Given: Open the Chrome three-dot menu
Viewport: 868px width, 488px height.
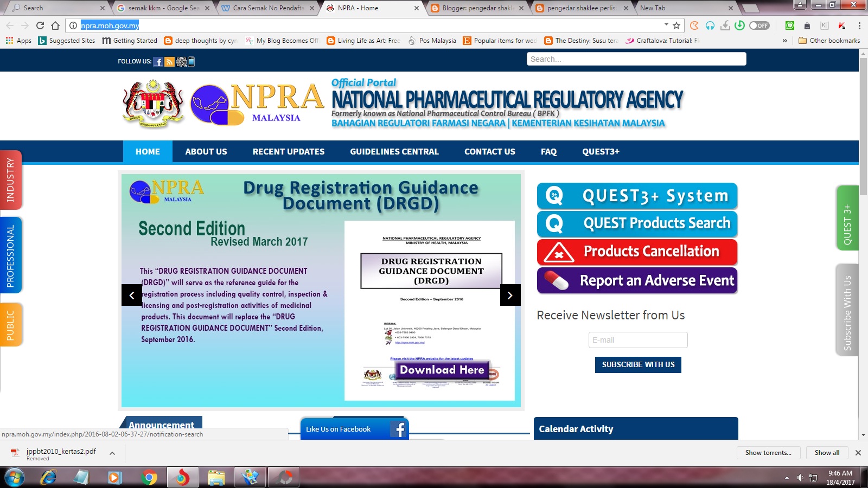Looking at the screenshot, I should (x=859, y=25).
